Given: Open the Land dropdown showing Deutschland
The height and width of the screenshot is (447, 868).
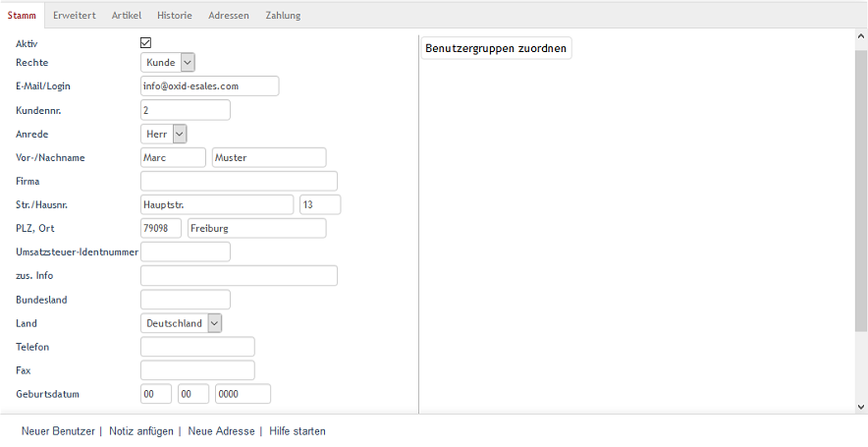Looking at the screenshot, I should [182, 323].
